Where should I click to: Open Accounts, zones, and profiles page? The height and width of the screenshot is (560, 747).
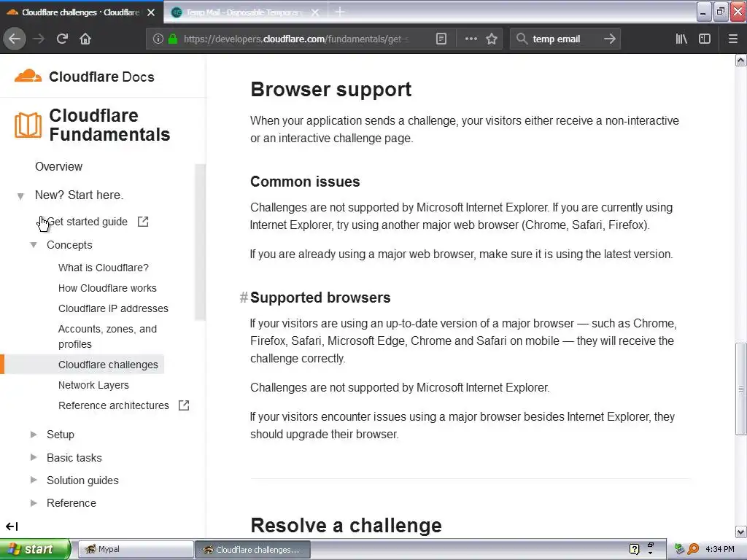pos(107,337)
